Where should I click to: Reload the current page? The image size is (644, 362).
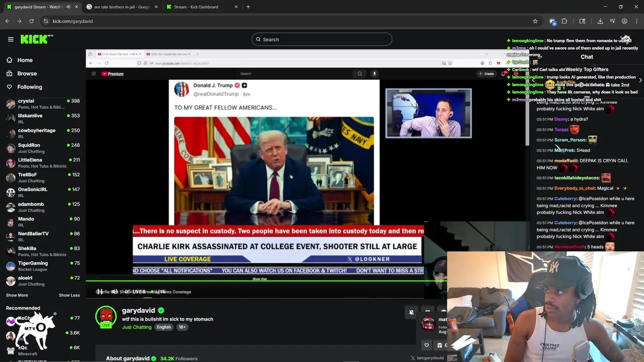pos(31,21)
